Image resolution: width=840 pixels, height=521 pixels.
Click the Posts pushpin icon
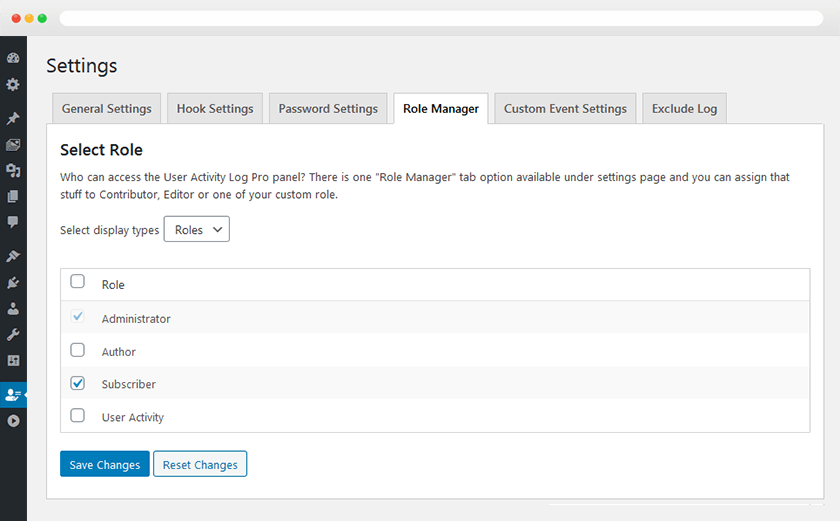tap(13, 119)
